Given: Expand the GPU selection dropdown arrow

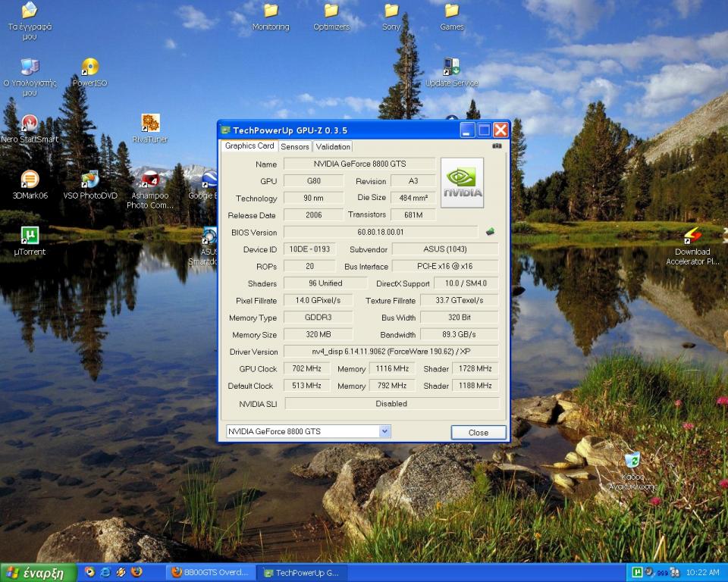Looking at the screenshot, I should (x=384, y=431).
